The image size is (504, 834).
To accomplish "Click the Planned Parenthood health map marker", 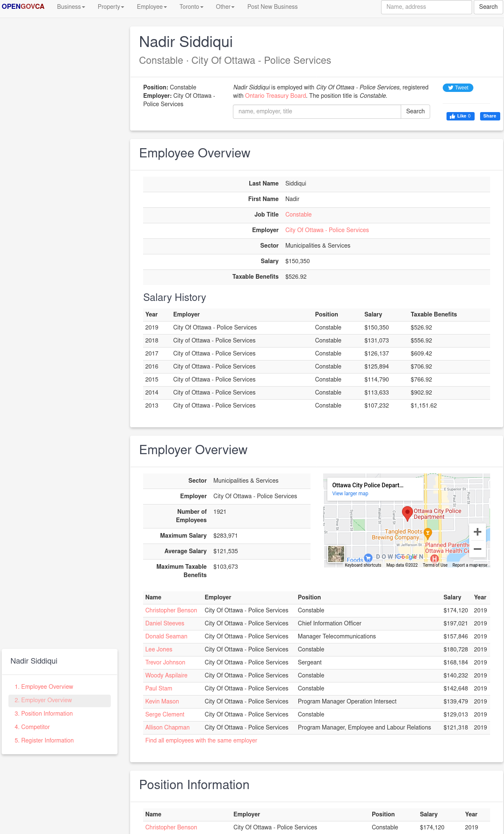I will click(x=435, y=558).
